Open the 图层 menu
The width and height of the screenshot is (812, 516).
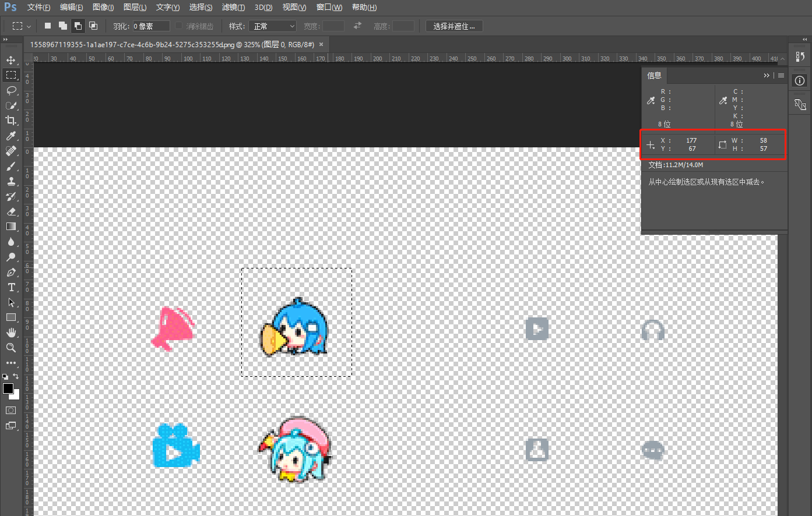[x=135, y=7]
